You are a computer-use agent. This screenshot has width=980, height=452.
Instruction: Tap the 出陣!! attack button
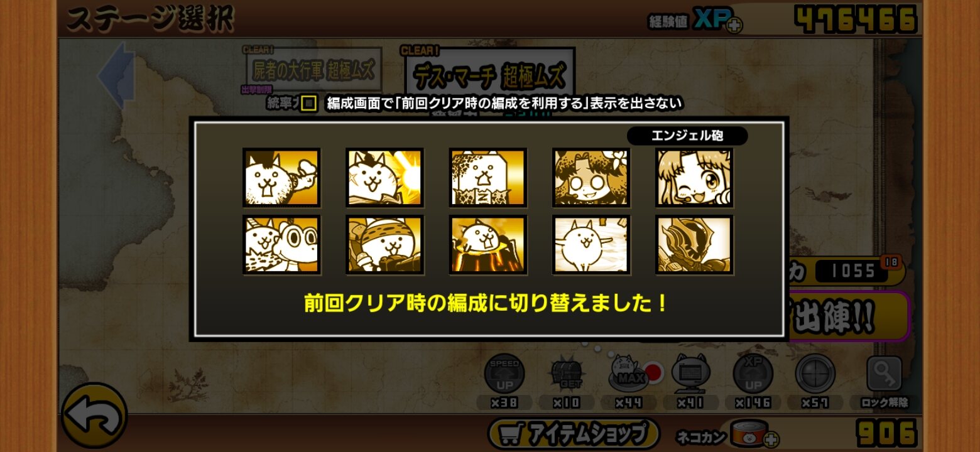click(x=846, y=318)
